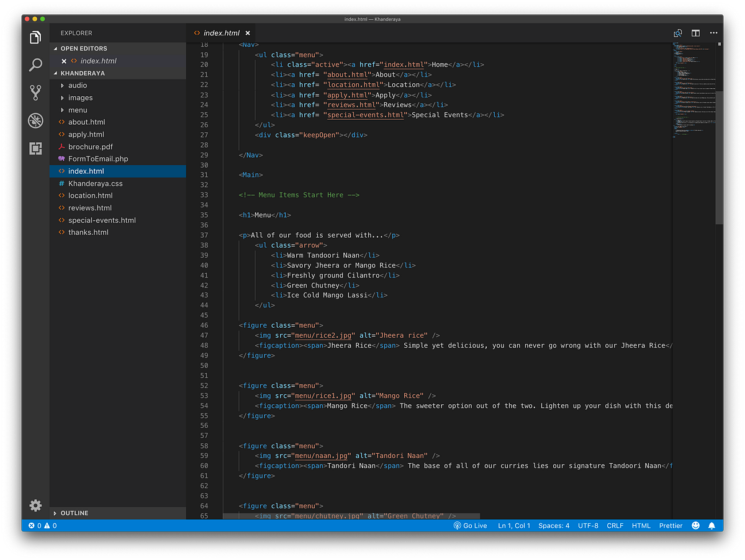Open the More Actions editor menu
This screenshot has width=745, height=560.
point(713,33)
